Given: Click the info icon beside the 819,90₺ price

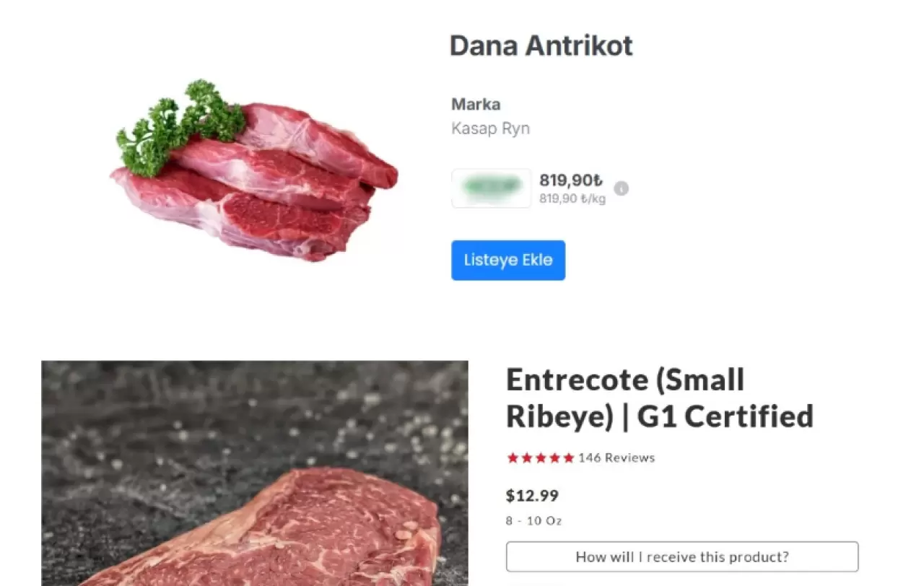Looking at the screenshot, I should tap(621, 188).
